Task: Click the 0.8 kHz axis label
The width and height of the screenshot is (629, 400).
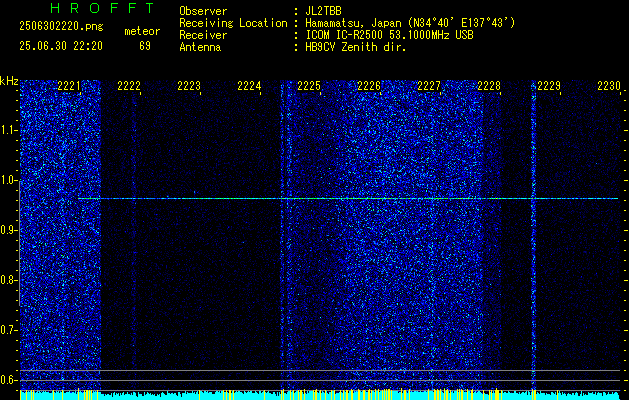Action: click(x=8, y=280)
